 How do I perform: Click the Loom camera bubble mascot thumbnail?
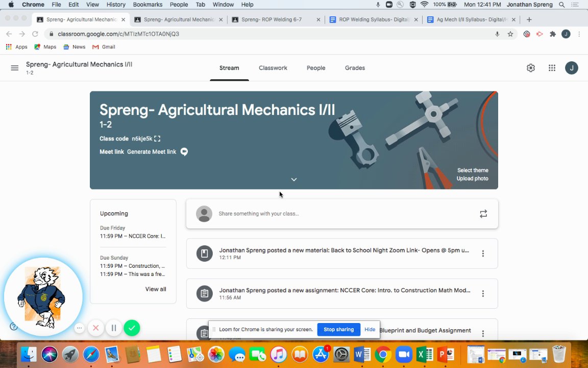point(43,296)
